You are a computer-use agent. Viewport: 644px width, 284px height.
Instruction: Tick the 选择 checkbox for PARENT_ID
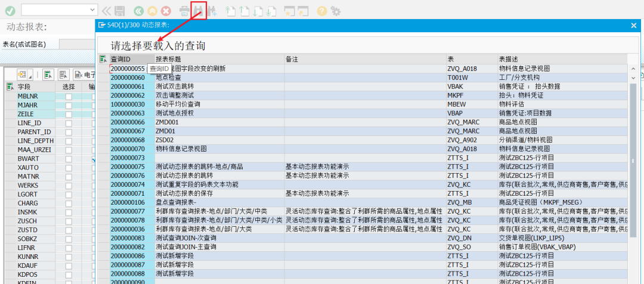coord(69,132)
